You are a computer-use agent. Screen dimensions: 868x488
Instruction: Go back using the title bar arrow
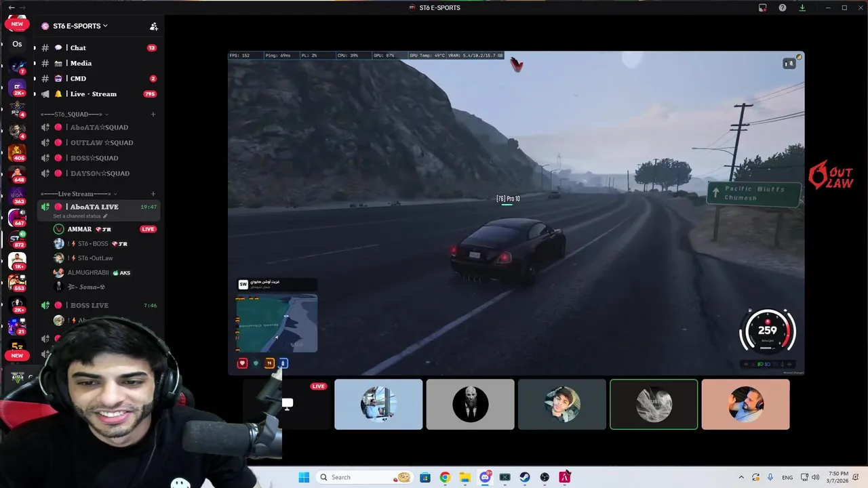click(12, 7)
